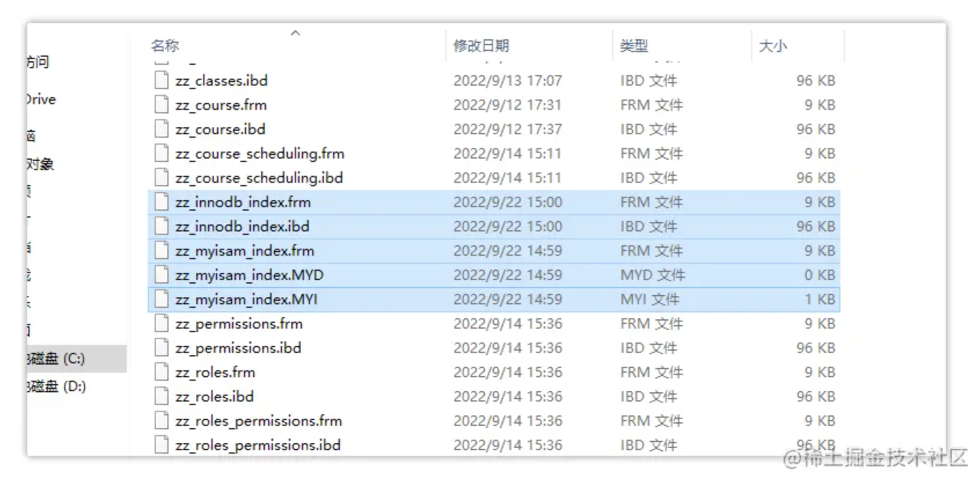Select file name zz_roles.frm
Image resolution: width=980 pixels, height=485 pixels.
pos(215,372)
